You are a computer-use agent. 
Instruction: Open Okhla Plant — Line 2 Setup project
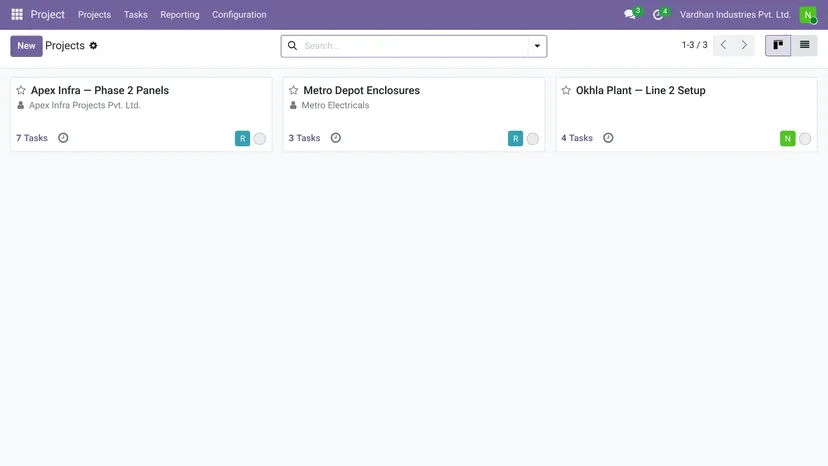[641, 90]
